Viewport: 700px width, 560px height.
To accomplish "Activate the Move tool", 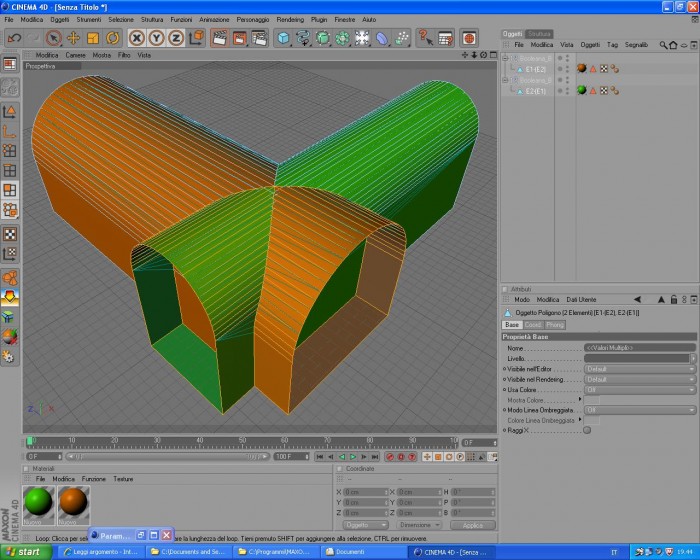I will pos(73,38).
